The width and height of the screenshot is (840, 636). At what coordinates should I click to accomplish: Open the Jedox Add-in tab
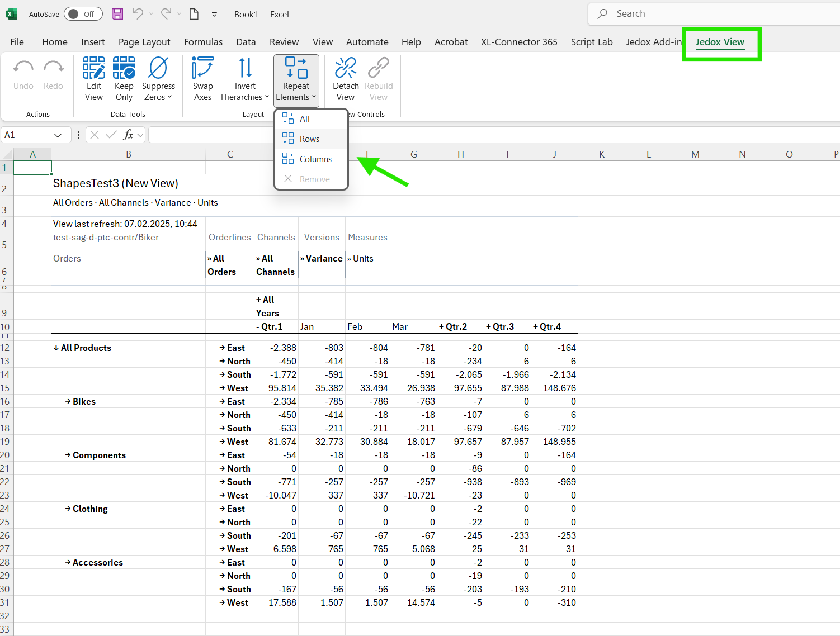pos(653,42)
